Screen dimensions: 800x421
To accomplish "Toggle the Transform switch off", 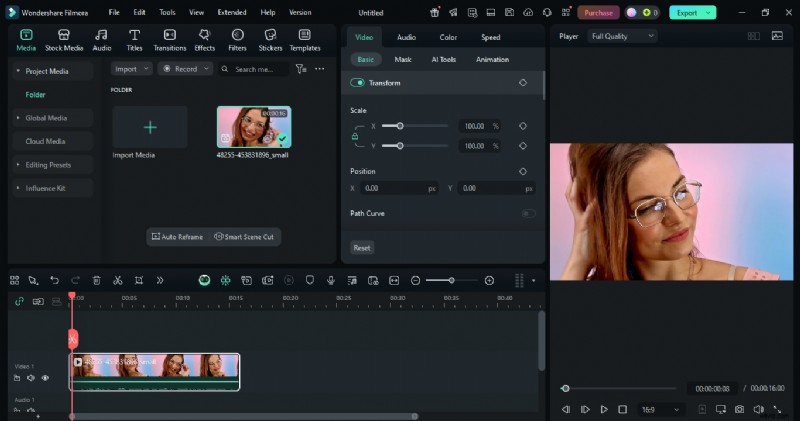I will (358, 83).
